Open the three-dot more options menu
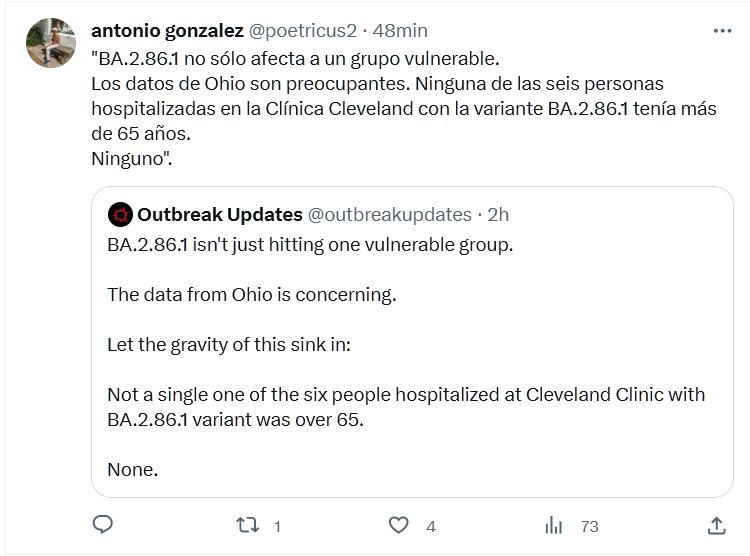This screenshot has height=556, width=750. coord(721,31)
